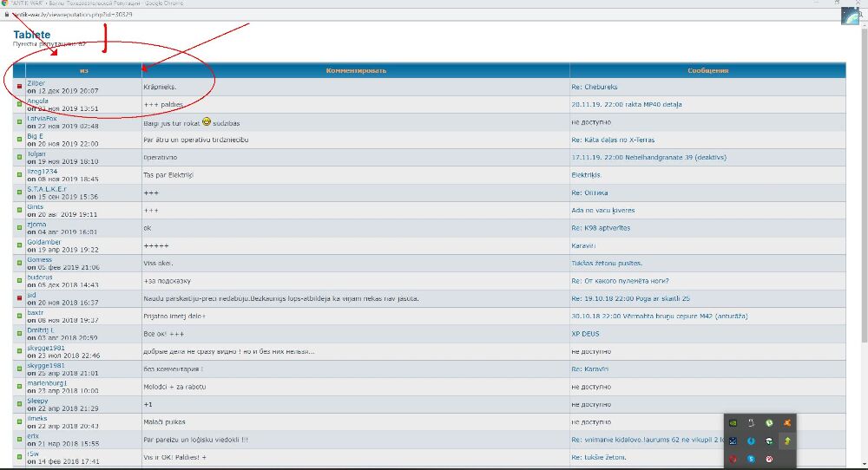Click the 'из' column header
The width and height of the screenshot is (868, 470).
point(83,71)
